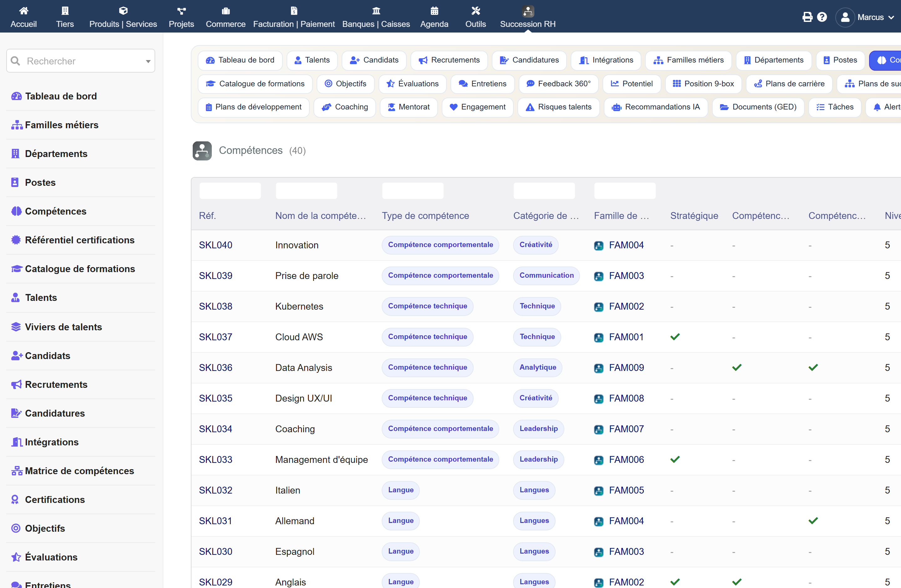Click family icon beside FAM009
The width and height of the screenshot is (901, 588).
pos(598,368)
